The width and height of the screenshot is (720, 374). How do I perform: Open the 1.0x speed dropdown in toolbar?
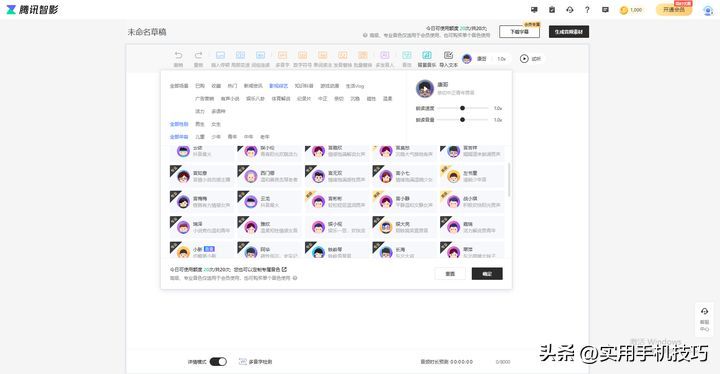[501, 59]
